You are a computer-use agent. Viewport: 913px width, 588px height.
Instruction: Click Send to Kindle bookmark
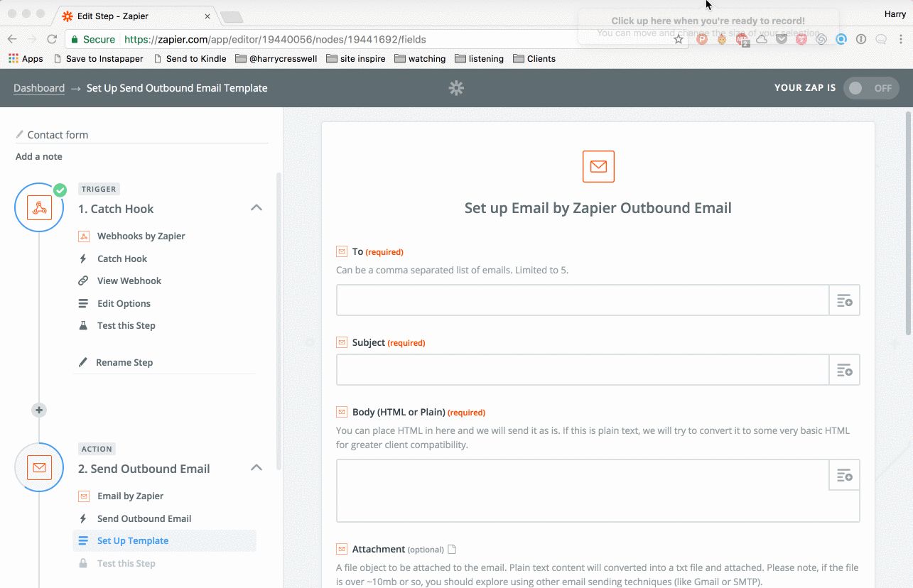[190, 59]
